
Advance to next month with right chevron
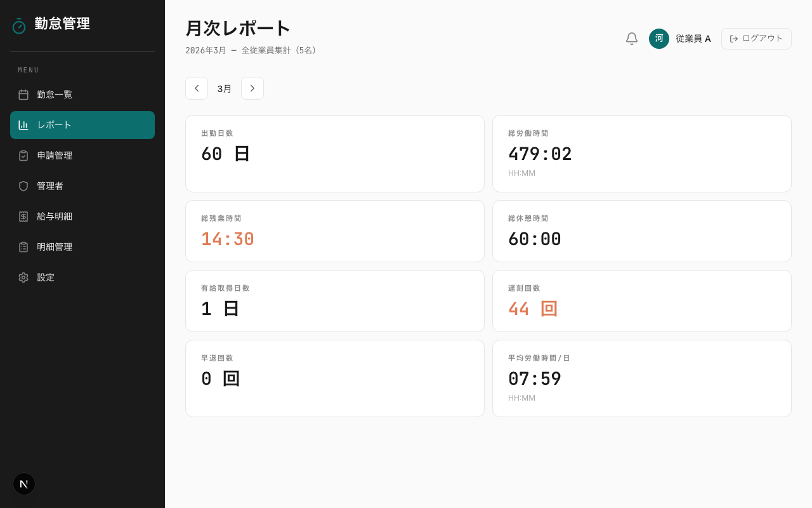tap(252, 88)
